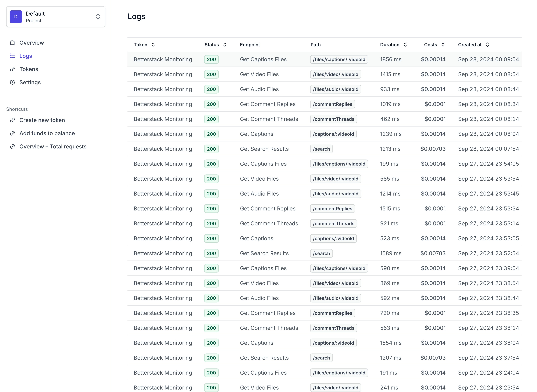Click the Overview home icon
Screen dimensions: 537x392
(x=13, y=43)
